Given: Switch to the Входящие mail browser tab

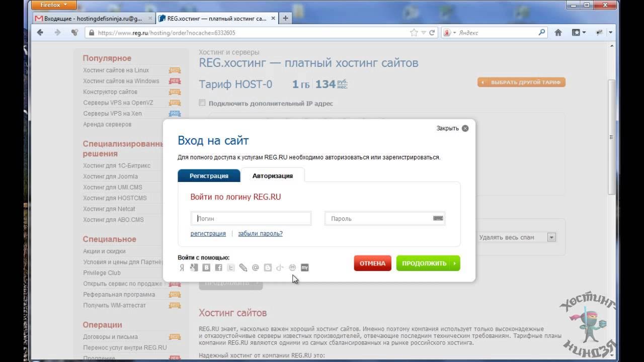Looking at the screenshot, I should [95, 19].
